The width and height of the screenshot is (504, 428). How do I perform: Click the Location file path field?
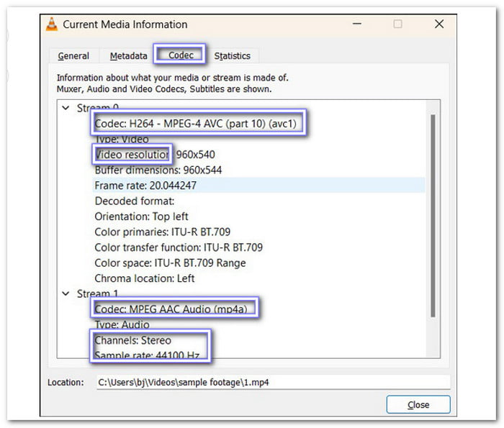pos(274,383)
